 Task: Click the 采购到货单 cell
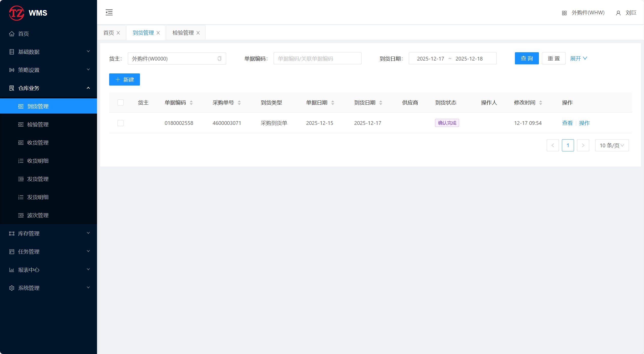click(274, 123)
